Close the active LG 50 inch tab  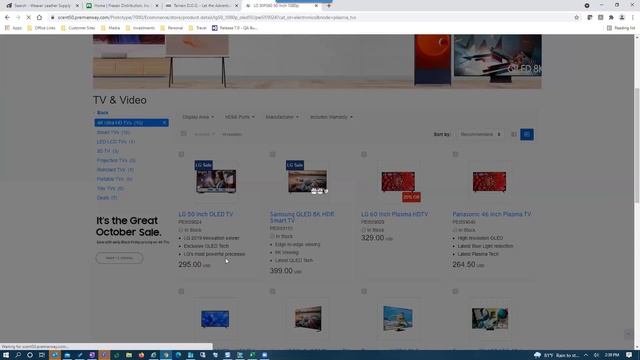316,6
